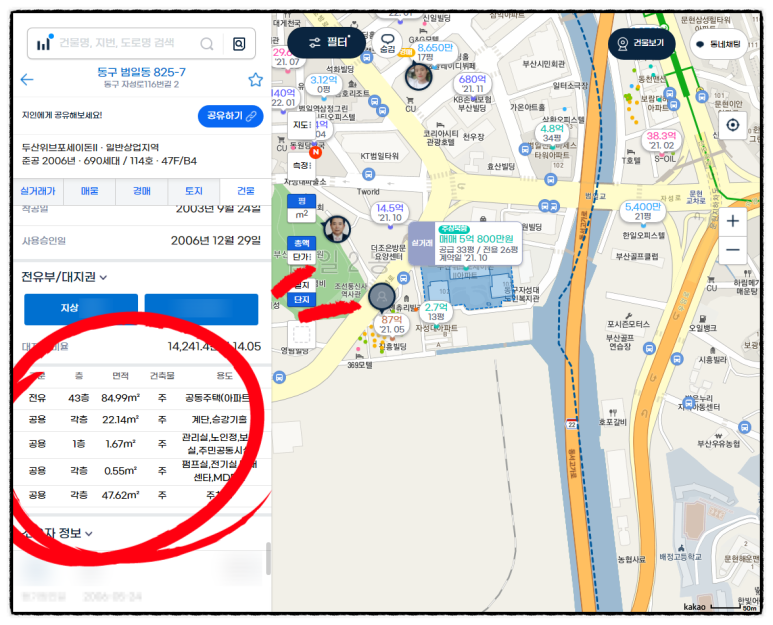Open the 지도 map type menu
The image size is (773, 625).
[301, 125]
